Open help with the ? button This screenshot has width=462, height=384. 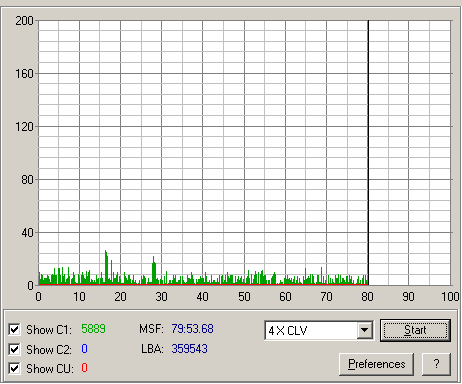coord(436,364)
